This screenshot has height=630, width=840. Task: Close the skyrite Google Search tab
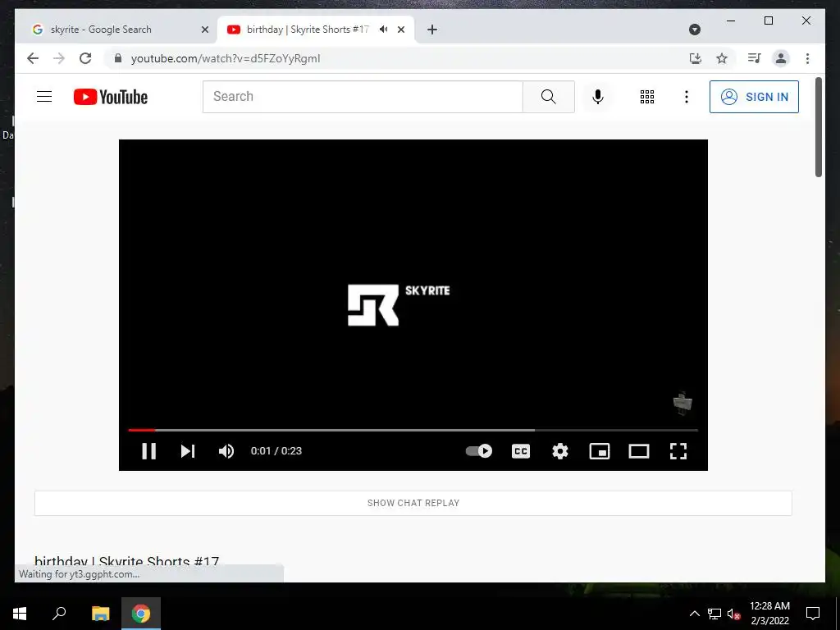point(204,30)
